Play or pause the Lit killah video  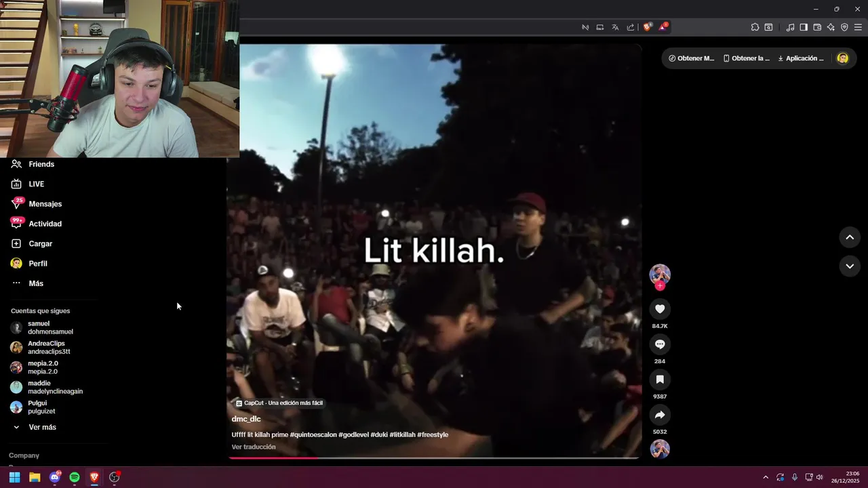(x=434, y=251)
